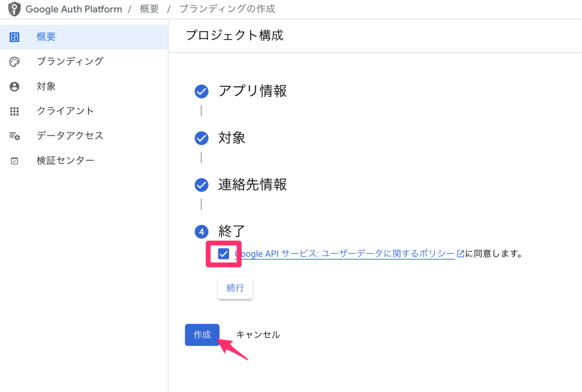This screenshot has height=392, width=582.
Task: Toggle the policy agreement checkbox
Action: click(223, 254)
